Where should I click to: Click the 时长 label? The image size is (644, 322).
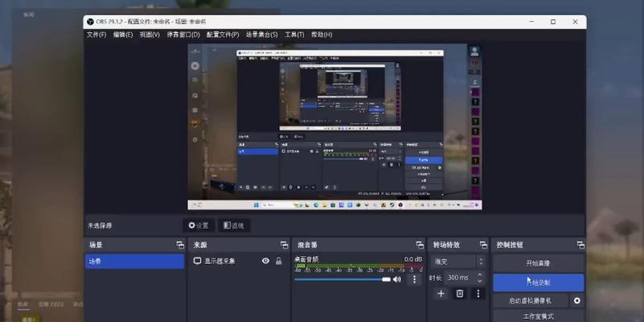click(x=435, y=278)
